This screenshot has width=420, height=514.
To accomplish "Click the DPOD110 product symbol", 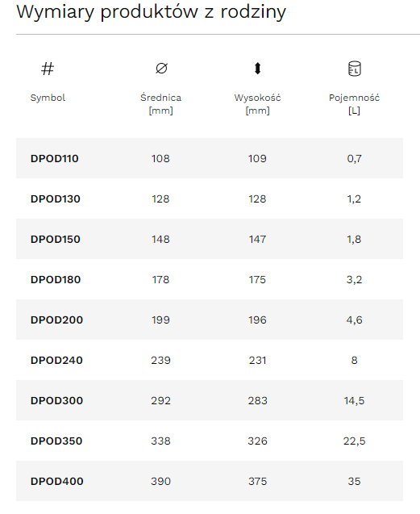I will [x=54, y=159].
